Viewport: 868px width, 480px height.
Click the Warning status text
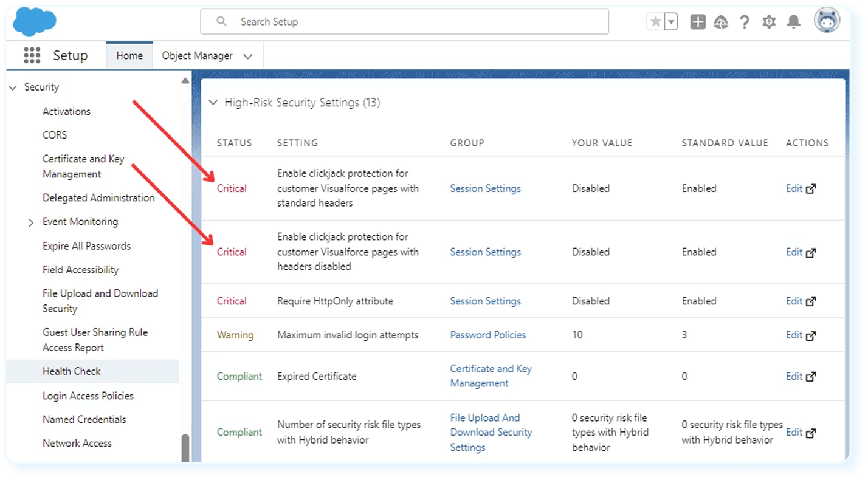[x=235, y=335]
